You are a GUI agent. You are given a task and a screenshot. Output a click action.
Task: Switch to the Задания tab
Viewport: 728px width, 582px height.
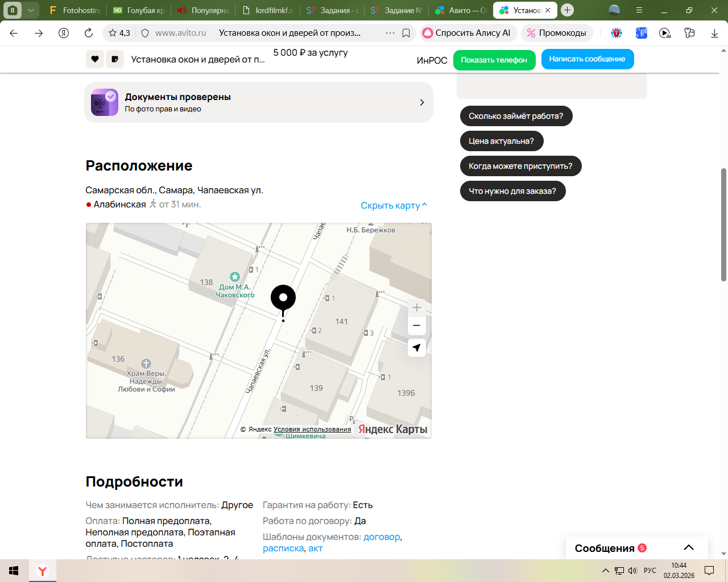coord(332,10)
